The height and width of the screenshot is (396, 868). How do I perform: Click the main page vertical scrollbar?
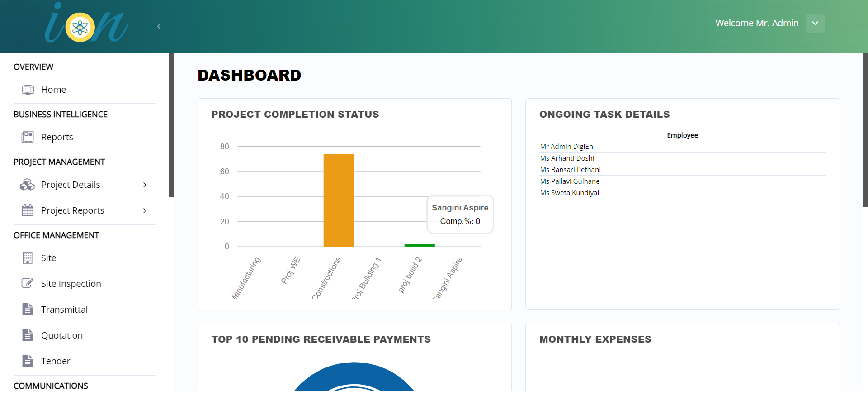point(866,129)
